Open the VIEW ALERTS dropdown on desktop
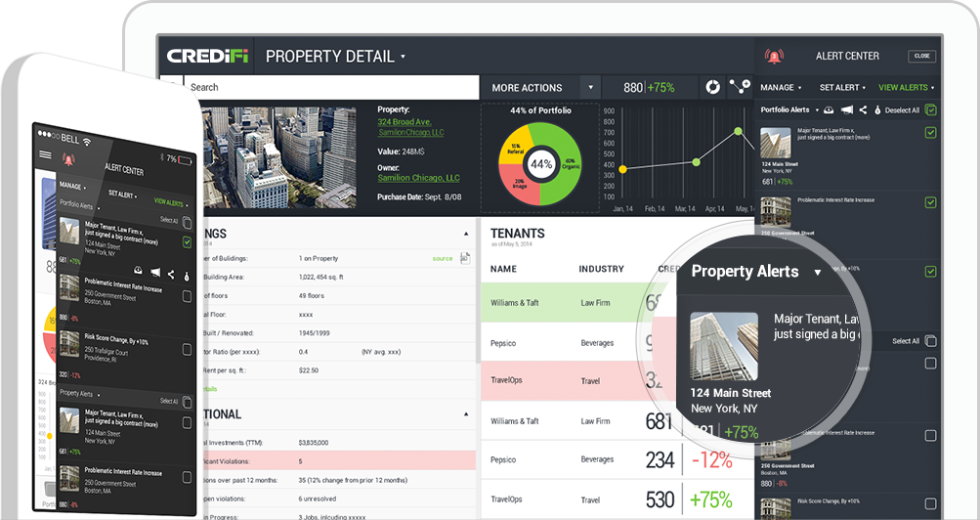980x520 pixels. tap(907, 88)
